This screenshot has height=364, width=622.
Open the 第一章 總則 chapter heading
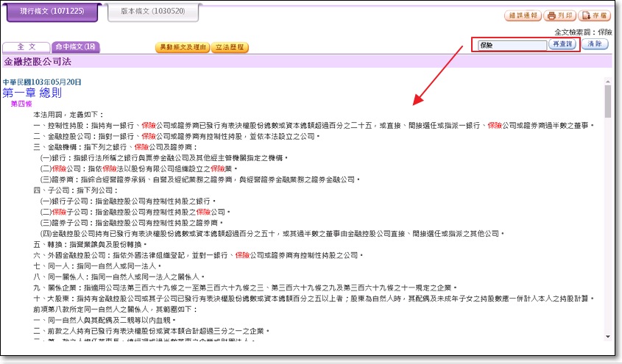coord(32,93)
